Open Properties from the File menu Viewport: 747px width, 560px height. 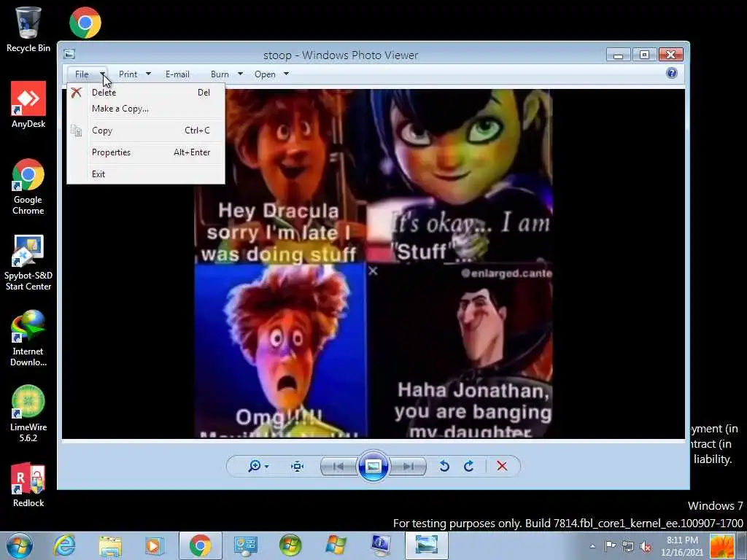146,152
